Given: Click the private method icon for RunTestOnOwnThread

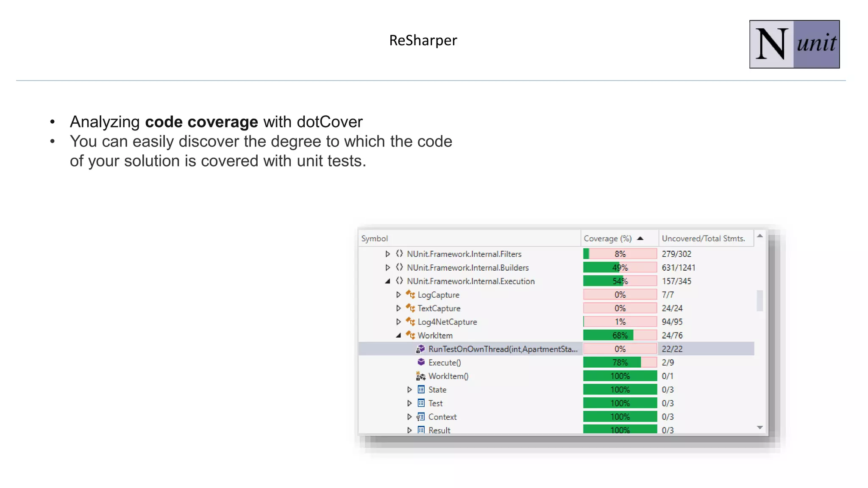Looking at the screenshot, I should (x=420, y=349).
